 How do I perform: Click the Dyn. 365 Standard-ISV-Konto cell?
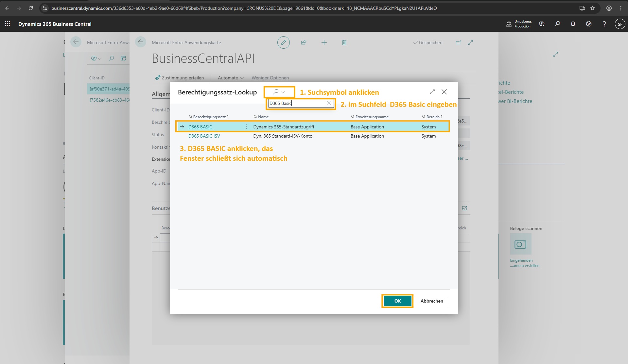(283, 136)
